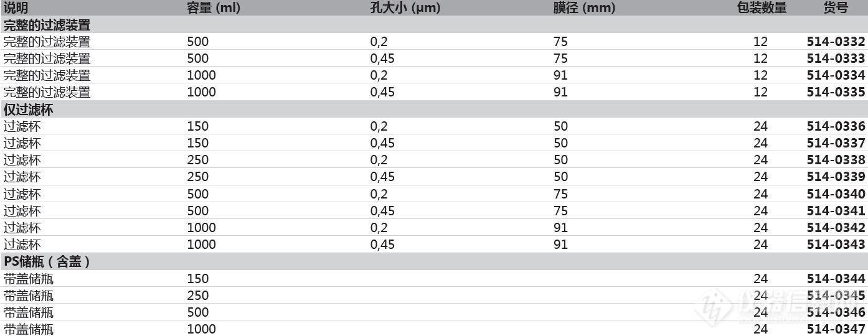
Task: Click product number 514-0336
Action: [x=836, y=126]
